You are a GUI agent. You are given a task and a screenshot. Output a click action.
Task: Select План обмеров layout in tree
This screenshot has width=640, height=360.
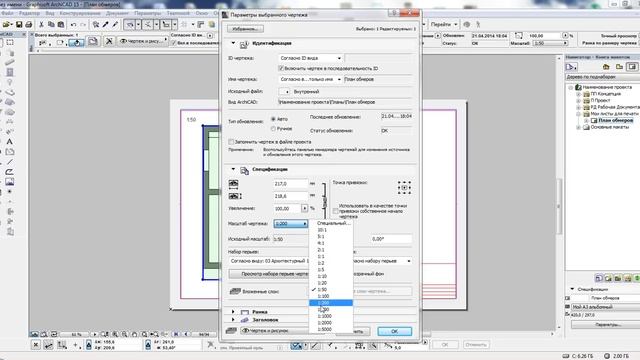(x=616, y=120)
